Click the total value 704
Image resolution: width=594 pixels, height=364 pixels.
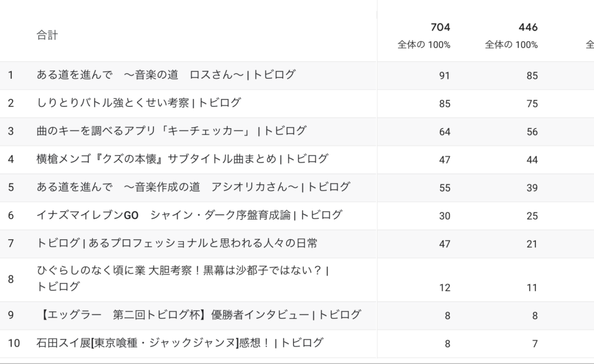click(x=440, y=27)
